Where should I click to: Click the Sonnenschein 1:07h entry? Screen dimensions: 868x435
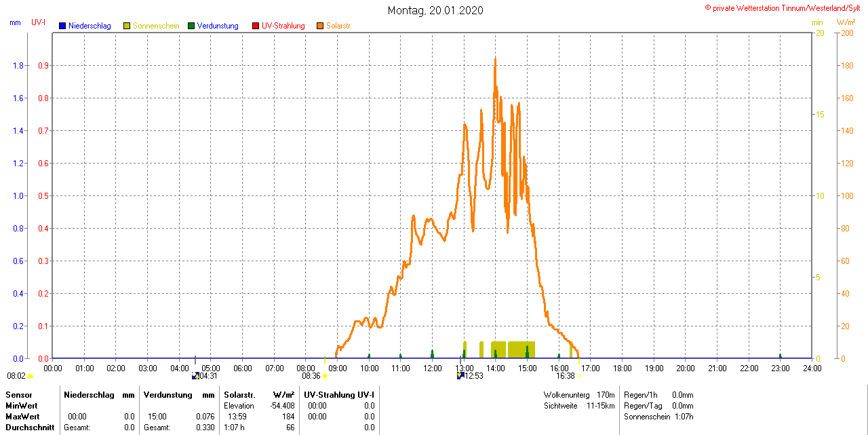[658, 417]
